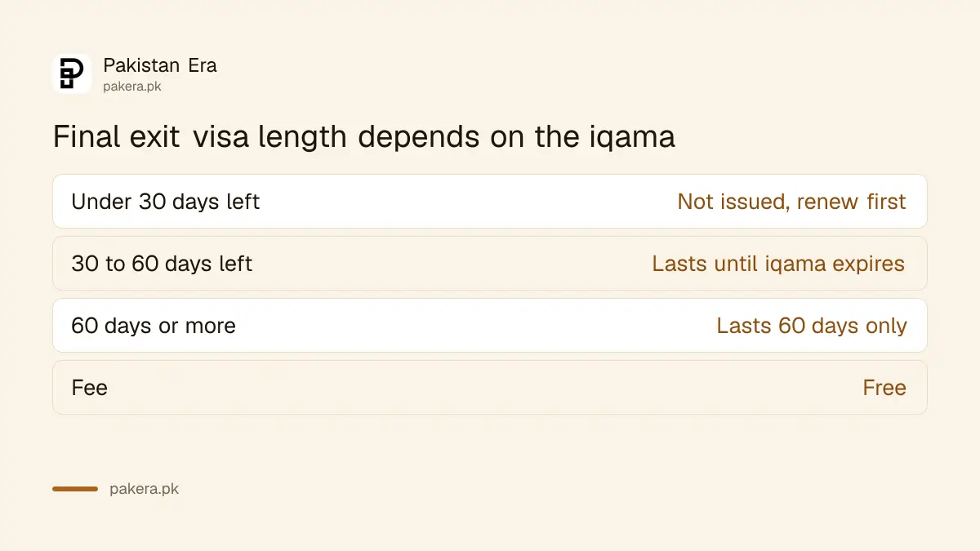Image resolution: width=980 pixels, height=551 pixels.
Task: Click the Not issued, renew first value
Action: click(x=791, y=202)
